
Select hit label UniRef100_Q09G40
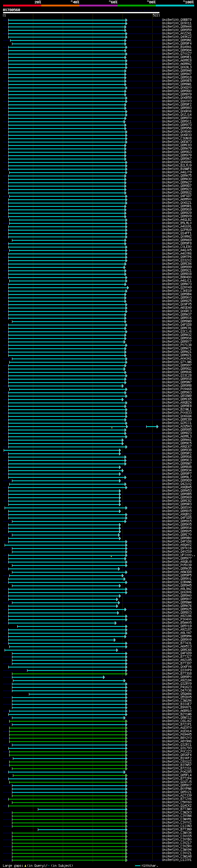177,132
